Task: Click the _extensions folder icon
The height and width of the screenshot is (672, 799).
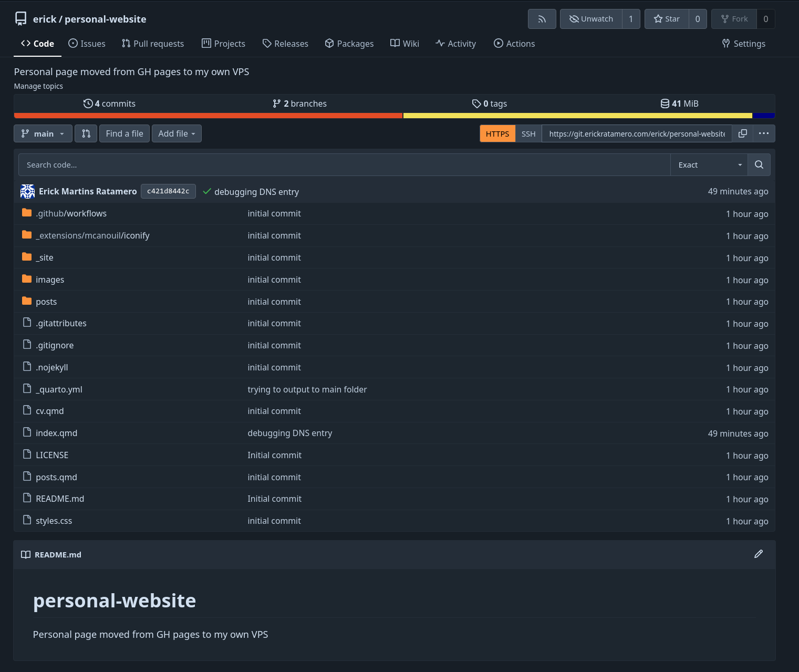Action: [27, 235]
